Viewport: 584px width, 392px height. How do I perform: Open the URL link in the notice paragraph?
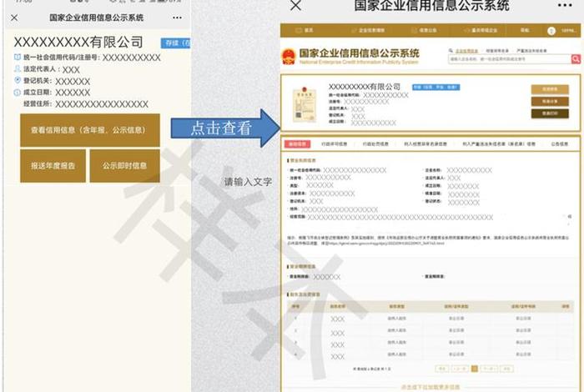pos(386,244)
